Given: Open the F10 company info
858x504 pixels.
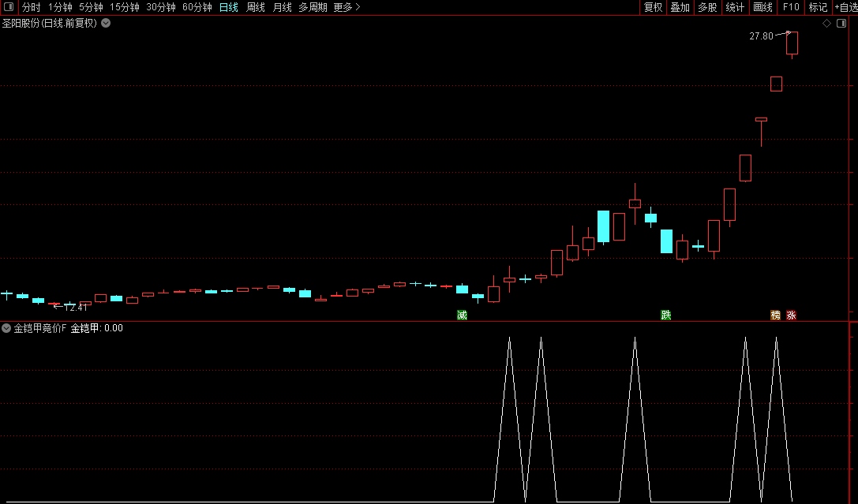Looking at the screenshot, I should [791, 8].
